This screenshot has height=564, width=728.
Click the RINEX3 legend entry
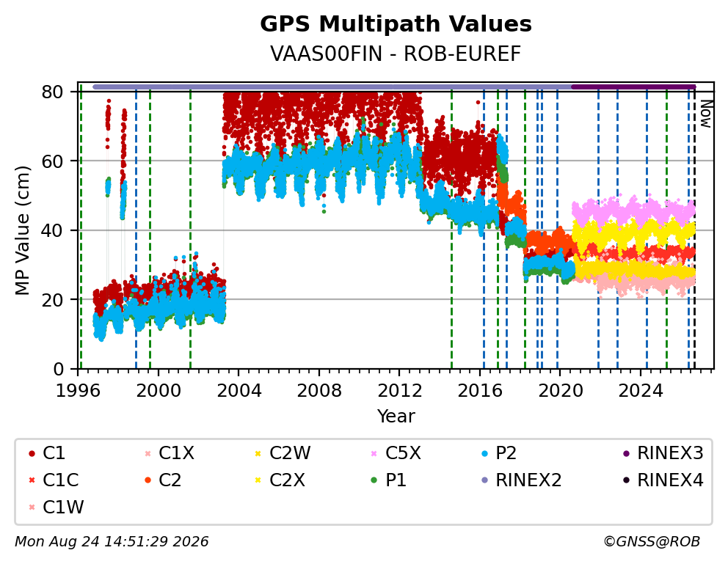click(663, 453)
